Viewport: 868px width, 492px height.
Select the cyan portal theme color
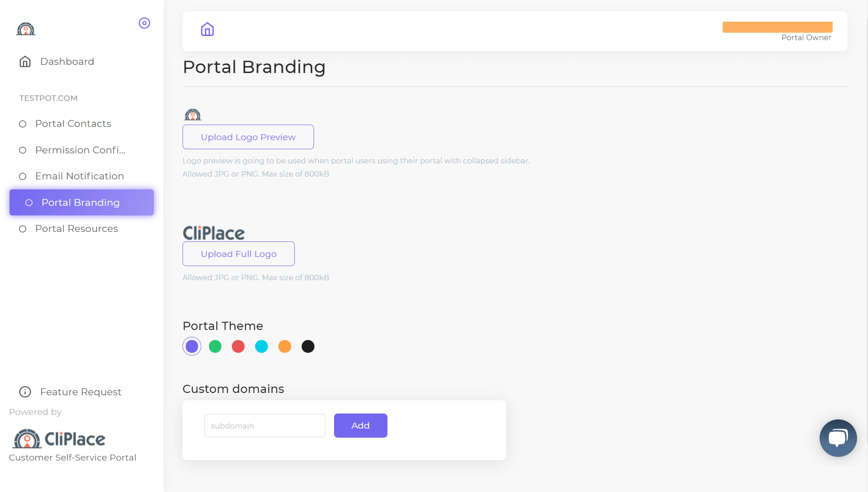pos(261,346)
